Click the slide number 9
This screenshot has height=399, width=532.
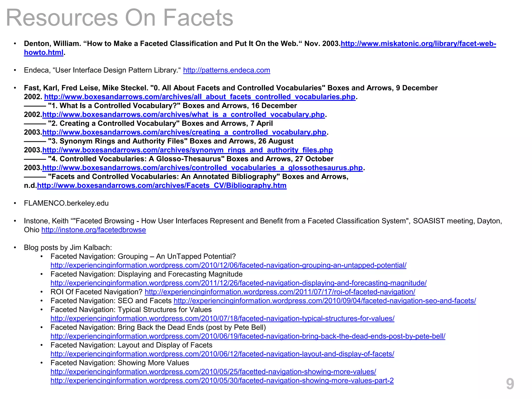coord(510,384)
